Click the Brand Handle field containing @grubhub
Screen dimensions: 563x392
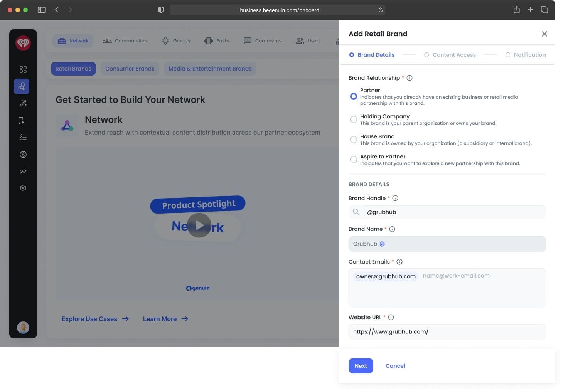(447, 212)
